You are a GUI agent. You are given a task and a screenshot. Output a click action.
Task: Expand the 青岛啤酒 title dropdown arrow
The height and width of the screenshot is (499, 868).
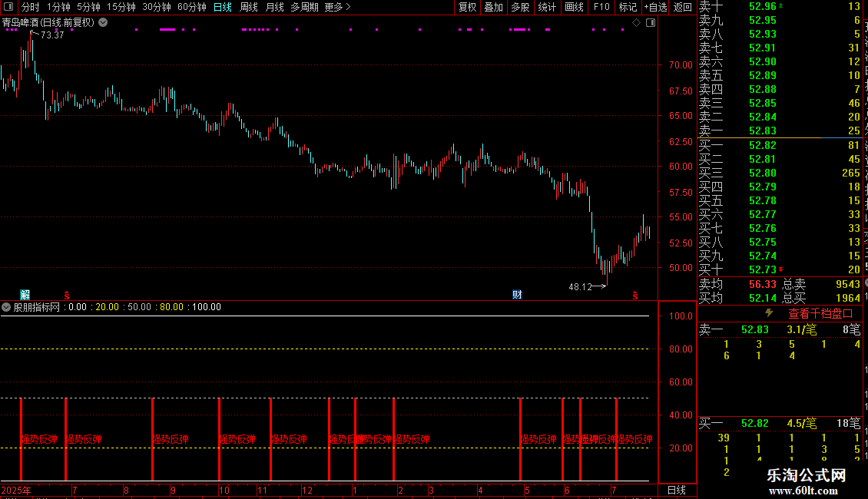coord(103,23)
